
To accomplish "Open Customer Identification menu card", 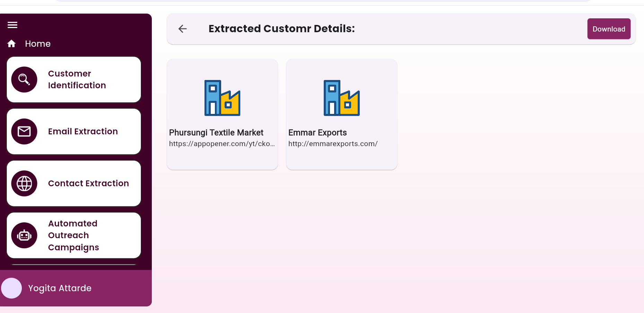I will tap(74, 80).
